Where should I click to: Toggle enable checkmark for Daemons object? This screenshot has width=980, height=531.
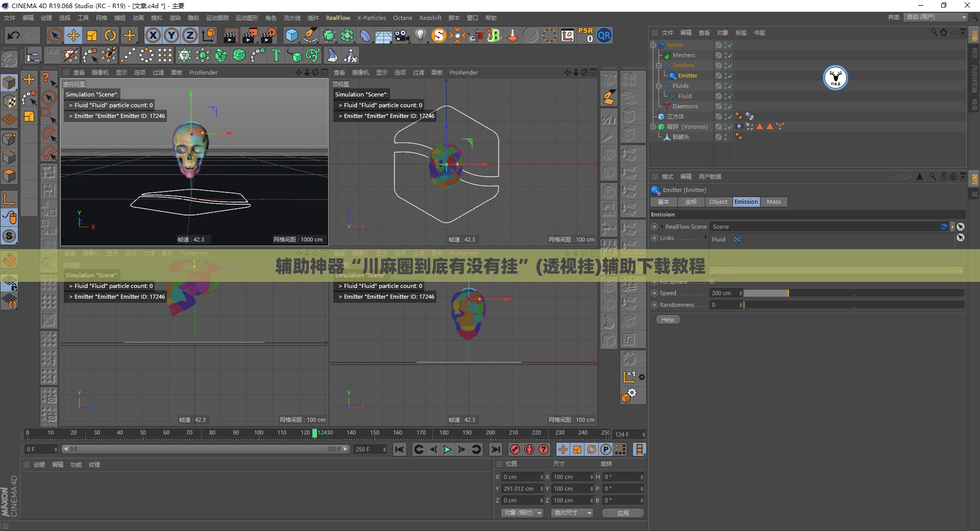[730, 106]
